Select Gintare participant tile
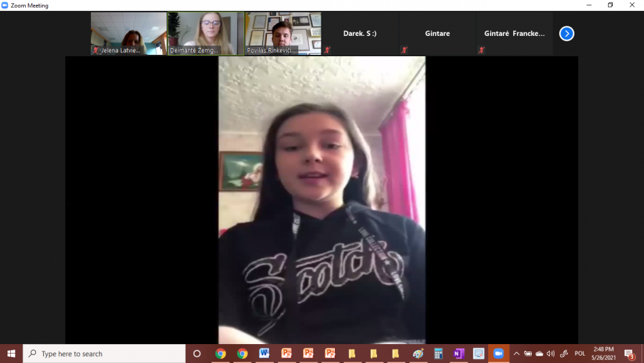 point(437,33)
